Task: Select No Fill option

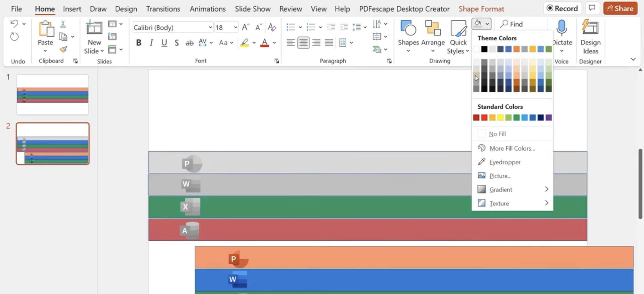Action: tap(512, 134)
